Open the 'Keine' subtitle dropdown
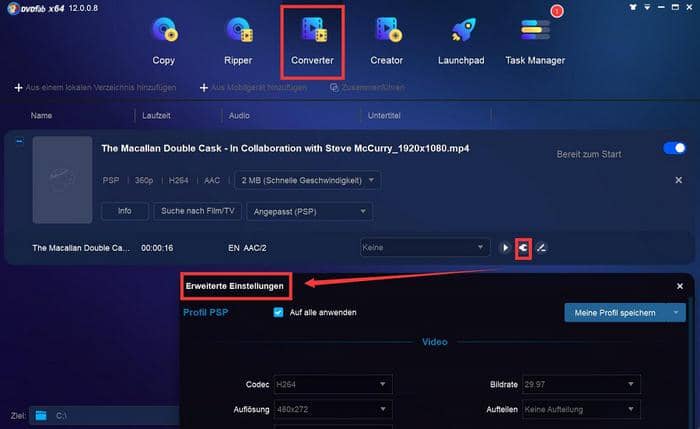Image resolution: width=700 pixels, height=429 pixels. [425, 247]
